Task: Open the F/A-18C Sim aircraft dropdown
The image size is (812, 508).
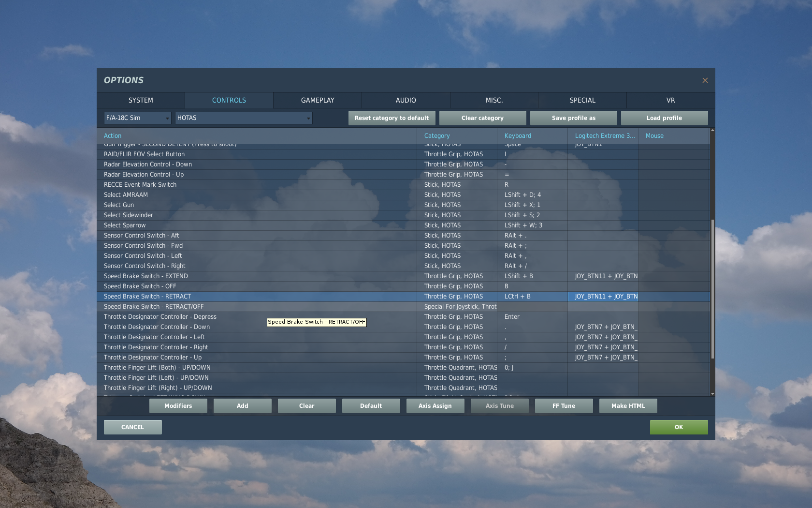Action: pyautogui.click(x=138, y=118)
